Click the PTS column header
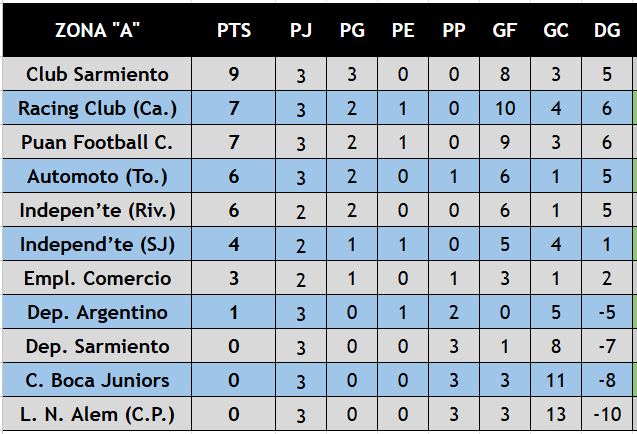The height and width of the screenshot is (434, 637). 234,30
